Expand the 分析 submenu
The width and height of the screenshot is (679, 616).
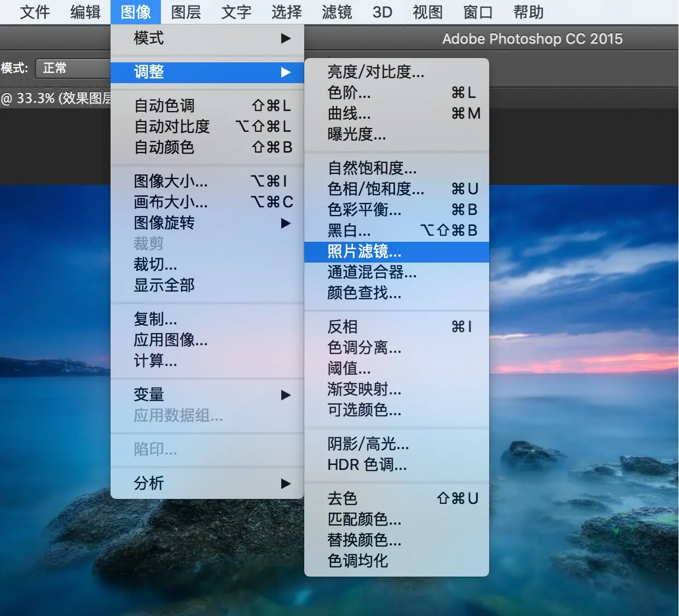tap(207, 483)
